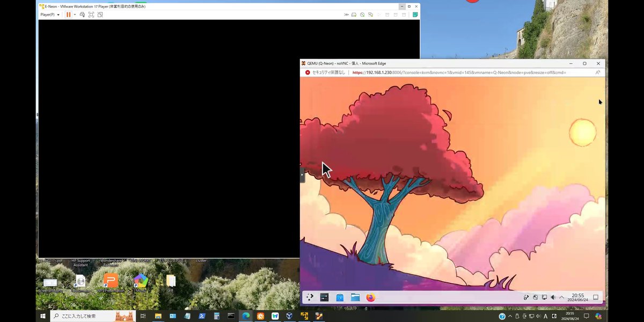Click the IME mode indicator A in tray
Viewport: 644px width, 322px height.
pyautogui.click(x=546, y=316)
